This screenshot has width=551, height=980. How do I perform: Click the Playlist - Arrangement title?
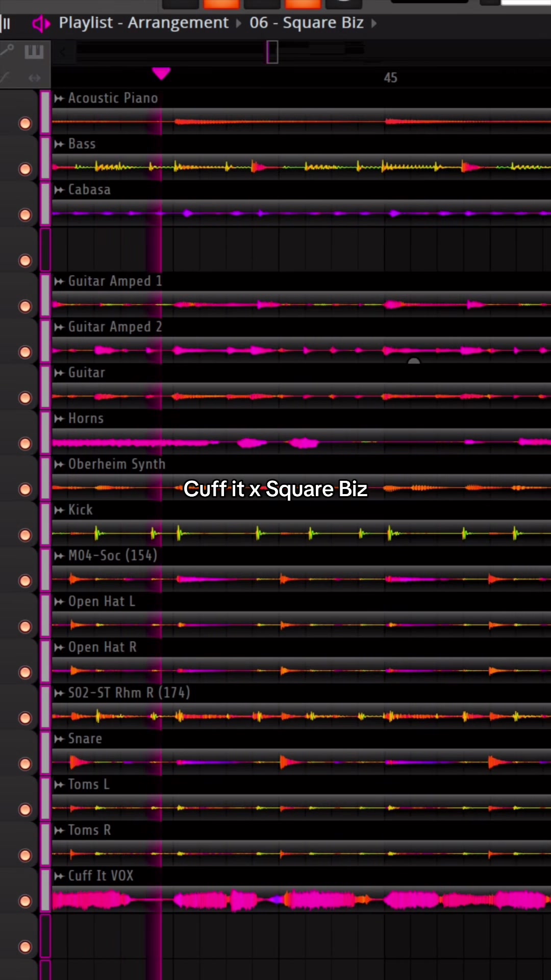coord(143,23)
